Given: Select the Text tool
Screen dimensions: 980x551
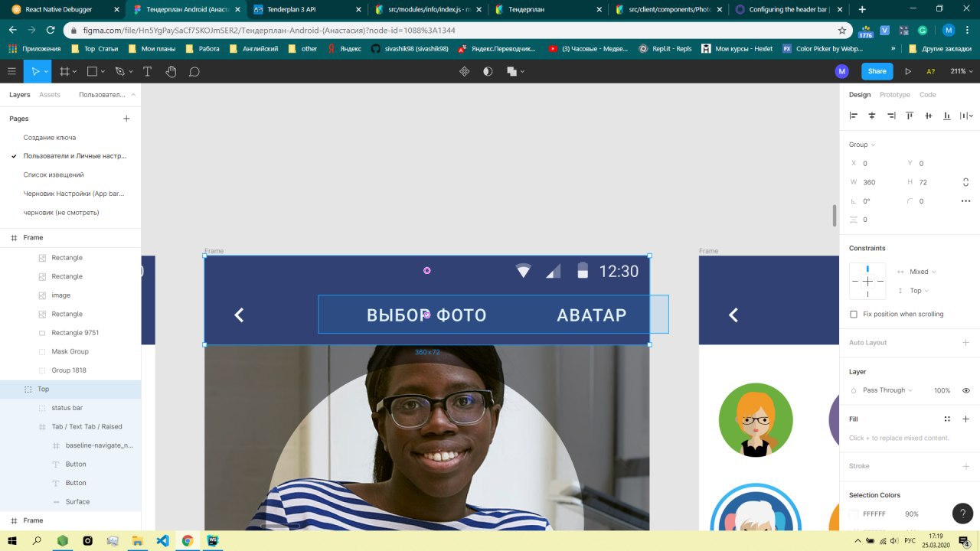Looking at the screenshot, I should pos(147,71).
